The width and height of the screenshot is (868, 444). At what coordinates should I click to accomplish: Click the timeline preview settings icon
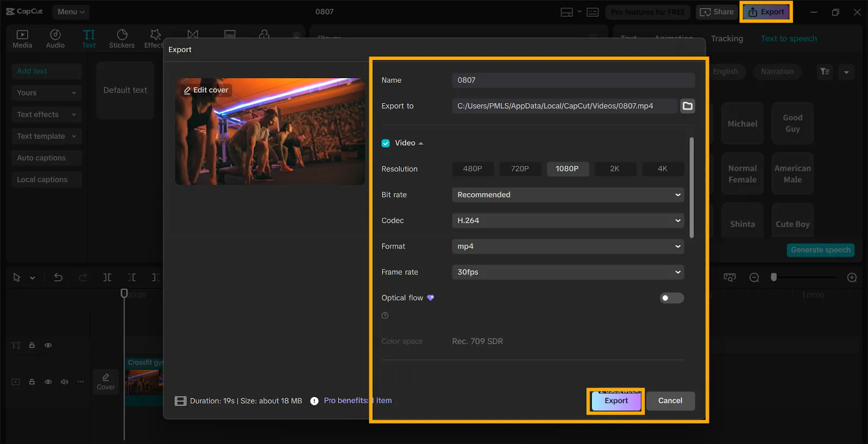(730, 278)
